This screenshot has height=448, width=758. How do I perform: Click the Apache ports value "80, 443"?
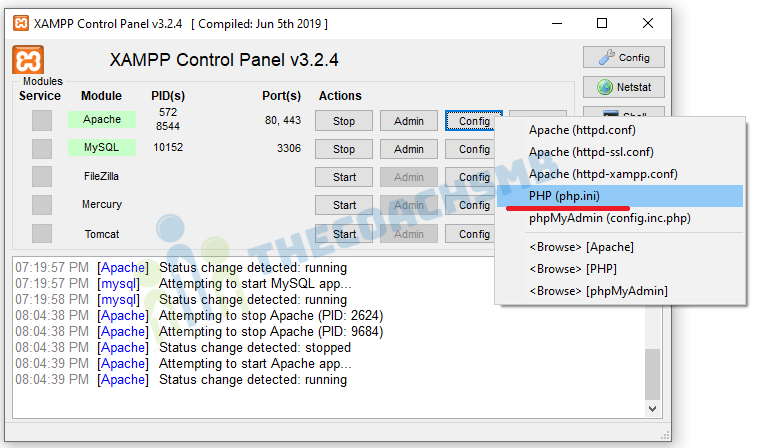(x=283, y=120)
